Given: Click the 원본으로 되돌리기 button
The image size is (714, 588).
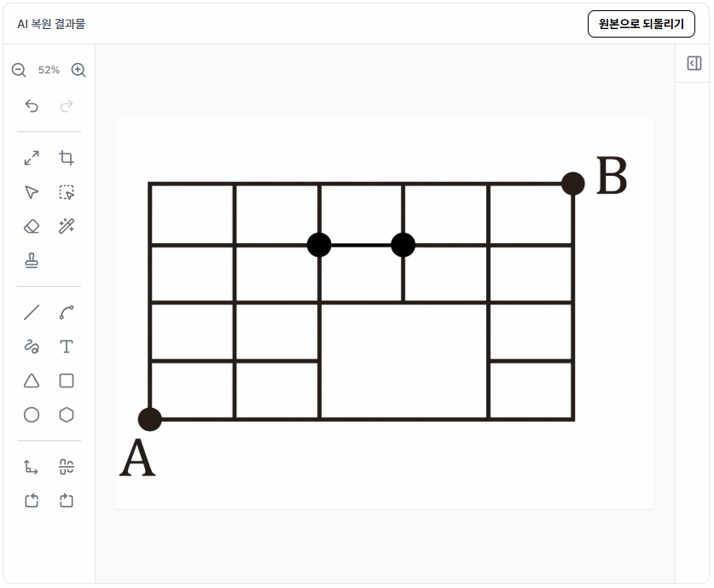Looking at the screenshot, I should (641, 24).
